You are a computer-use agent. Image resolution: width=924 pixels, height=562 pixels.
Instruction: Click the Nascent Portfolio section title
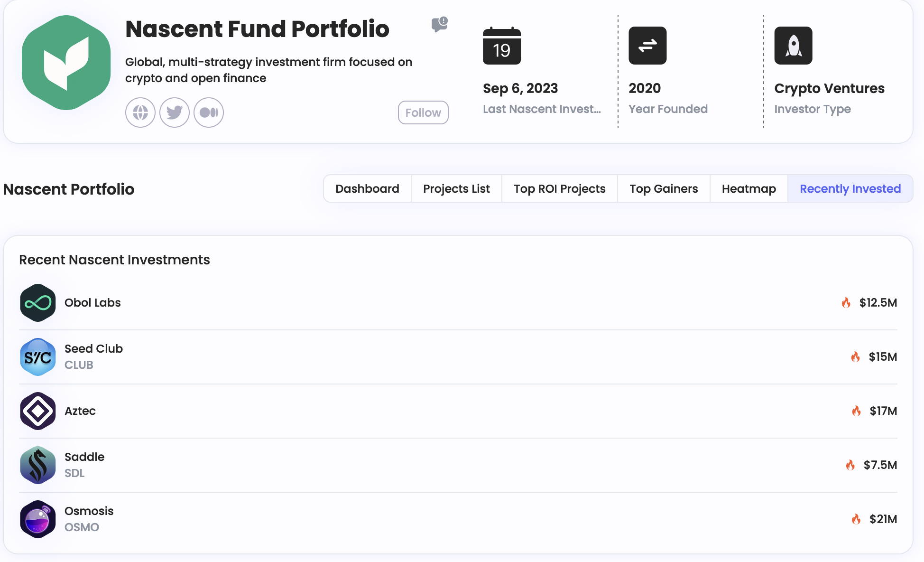[69, 189]
